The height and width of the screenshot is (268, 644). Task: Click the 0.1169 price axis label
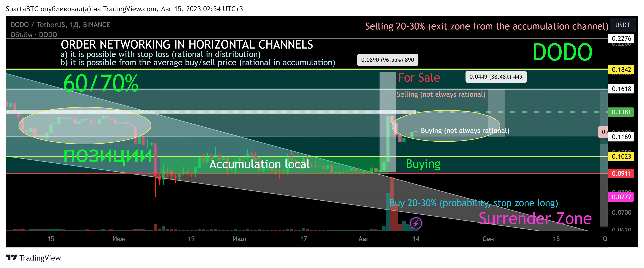pyautogui.click(x=621, y=137)
